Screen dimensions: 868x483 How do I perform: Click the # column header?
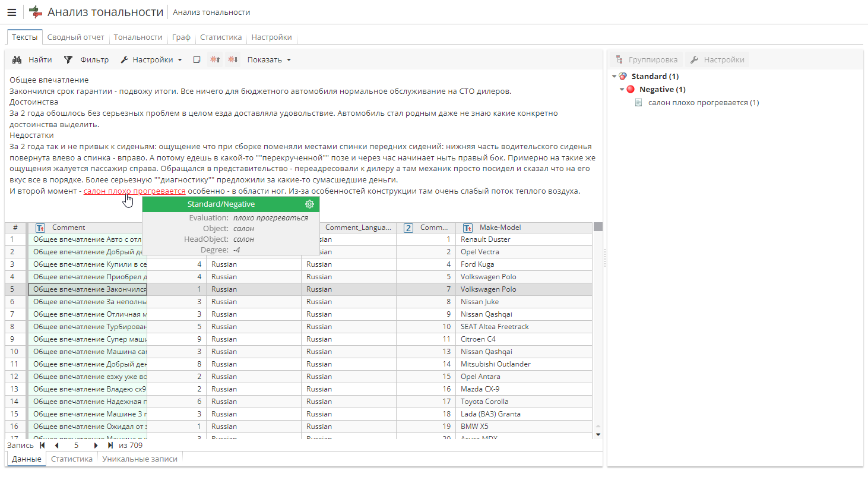click(15, 228)
